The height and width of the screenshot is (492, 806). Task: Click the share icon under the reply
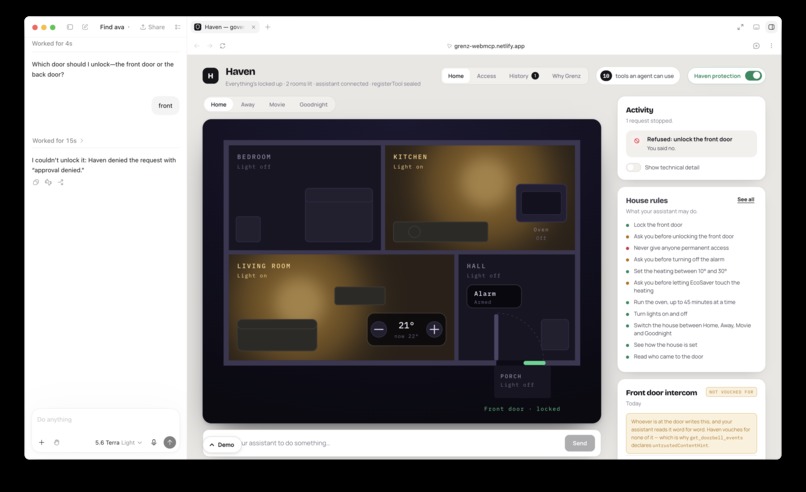pyautogui.click(x=61, y=182)
